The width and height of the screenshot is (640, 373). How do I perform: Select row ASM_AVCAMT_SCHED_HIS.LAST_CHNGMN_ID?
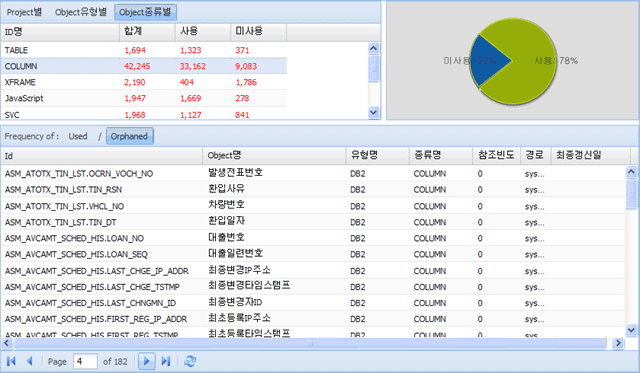pyautogui.click(x=313, y=303)
